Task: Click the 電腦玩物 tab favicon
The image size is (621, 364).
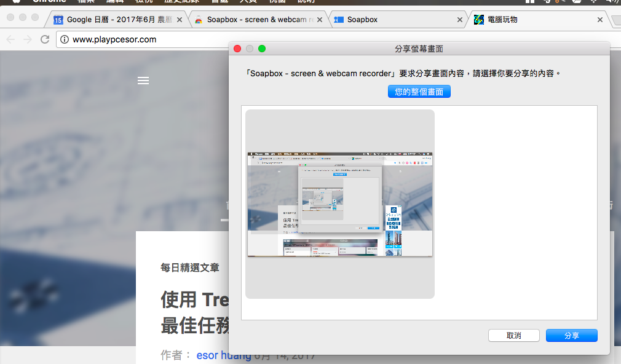Action: pyautogui.click(x=479, y=20)
